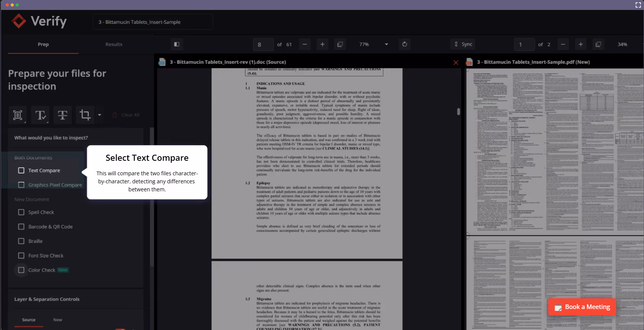
Task: Click new document page number field
Action: (x=524, y=44)
